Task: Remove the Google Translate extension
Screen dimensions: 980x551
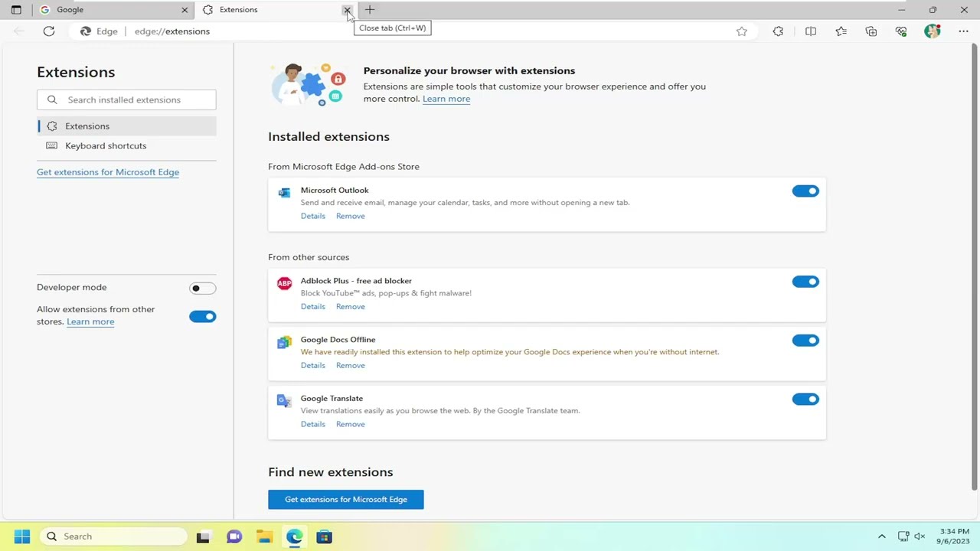Action: coord(351,424)
